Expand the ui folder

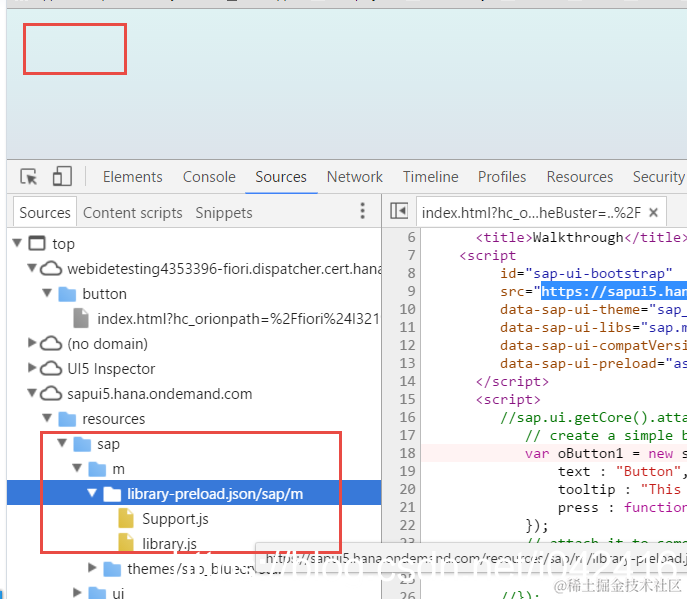coord(77,592)
